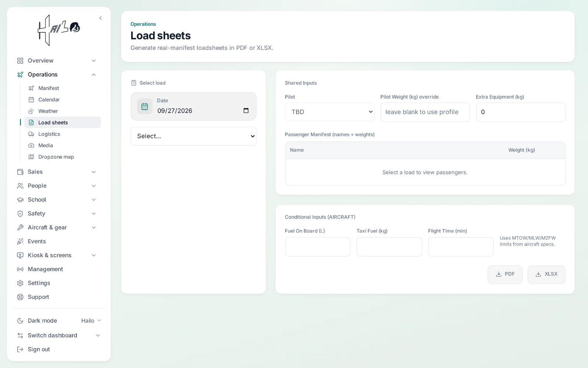Toggle Dark mode
Image resolution: width=588 pixels, height=368 pixels.
click(x=37, y=321)
